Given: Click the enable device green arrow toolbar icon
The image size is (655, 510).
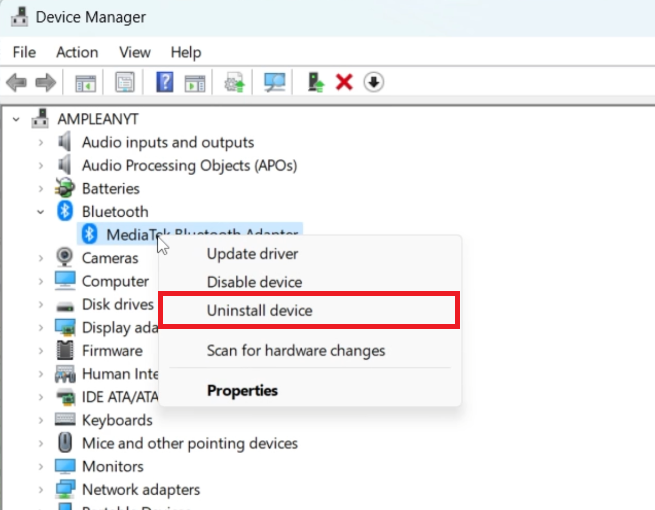Looking at the screenshot, I should [x=316, y=82].
